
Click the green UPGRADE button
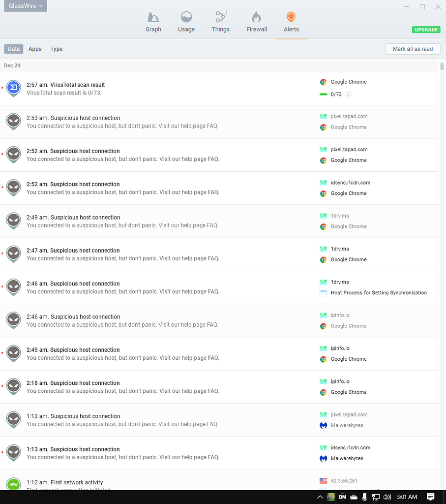click(426, 30)
